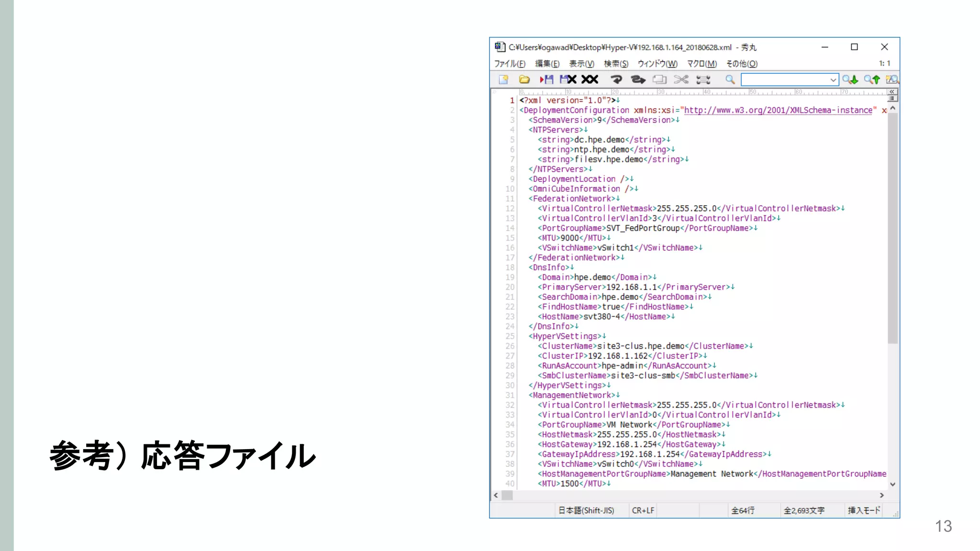This screenshot has width=980, height=551.
Task: Click the Redo arrow icon
Action: tap(638, 80)
